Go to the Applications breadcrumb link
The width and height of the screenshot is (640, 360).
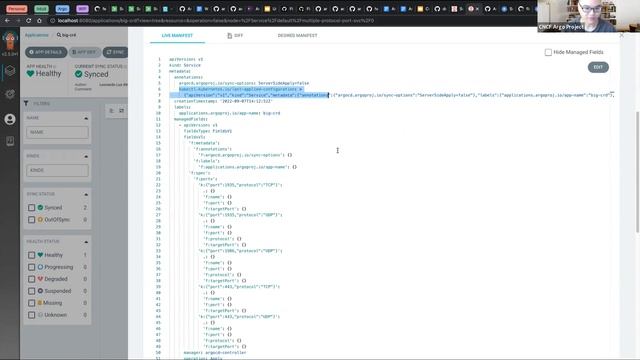coord(37,35)
